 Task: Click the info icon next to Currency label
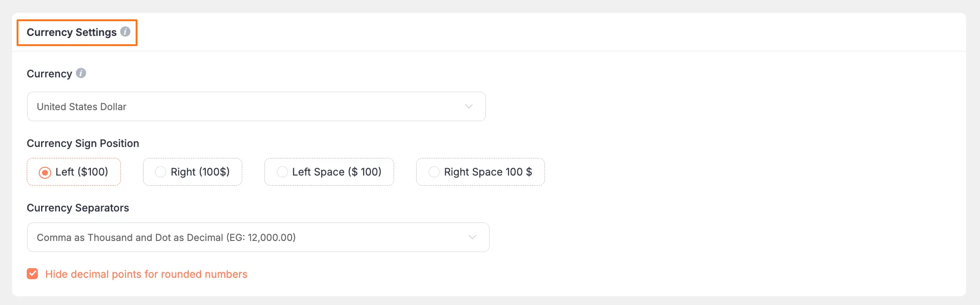(81, 73)
